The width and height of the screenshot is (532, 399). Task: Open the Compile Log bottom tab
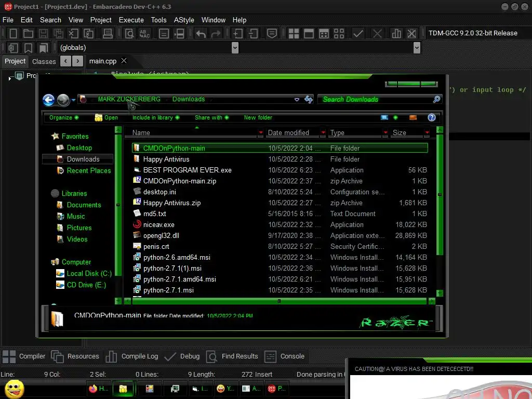click(x=132, y=356)
